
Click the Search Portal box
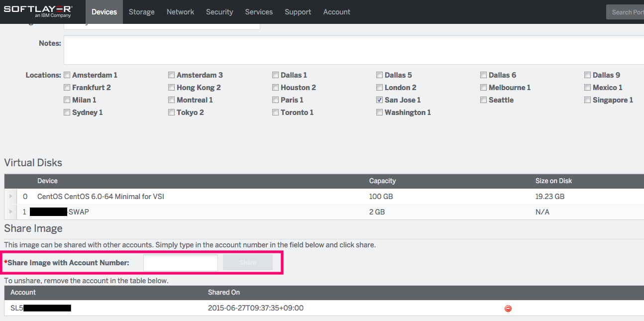626,11
